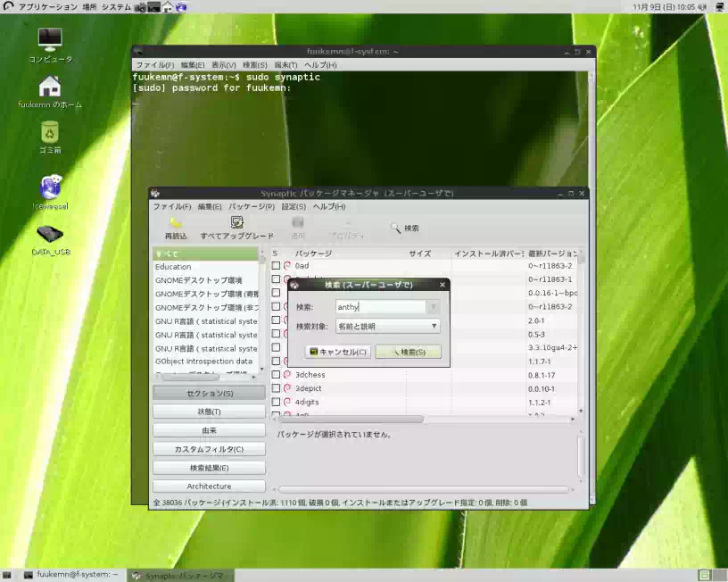
Task: Click the 検索結果(E) button
Action: (209, 468)
